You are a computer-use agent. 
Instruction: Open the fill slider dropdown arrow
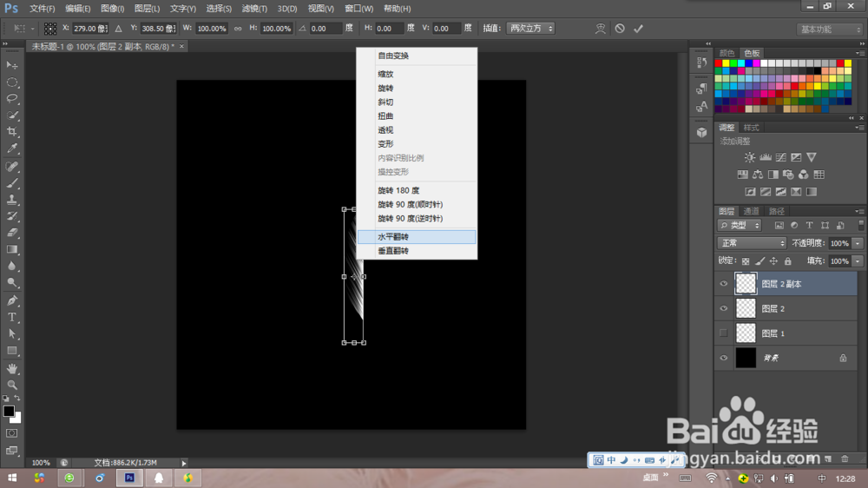[x=858, y=260]
